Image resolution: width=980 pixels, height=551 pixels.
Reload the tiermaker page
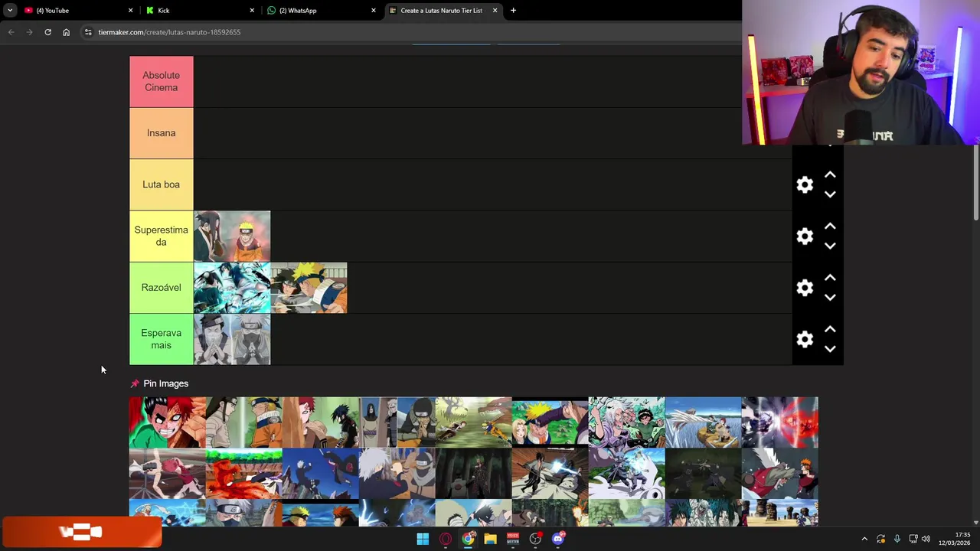click(x=47, y=32)
